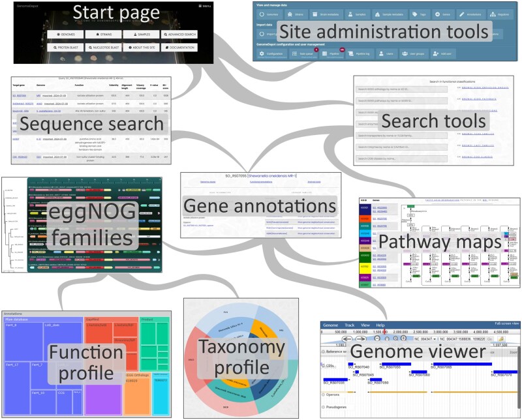Viewport: 522px width, 420px height.
Task: Open the Regulons admin tile
Action: tap(500, 14)
